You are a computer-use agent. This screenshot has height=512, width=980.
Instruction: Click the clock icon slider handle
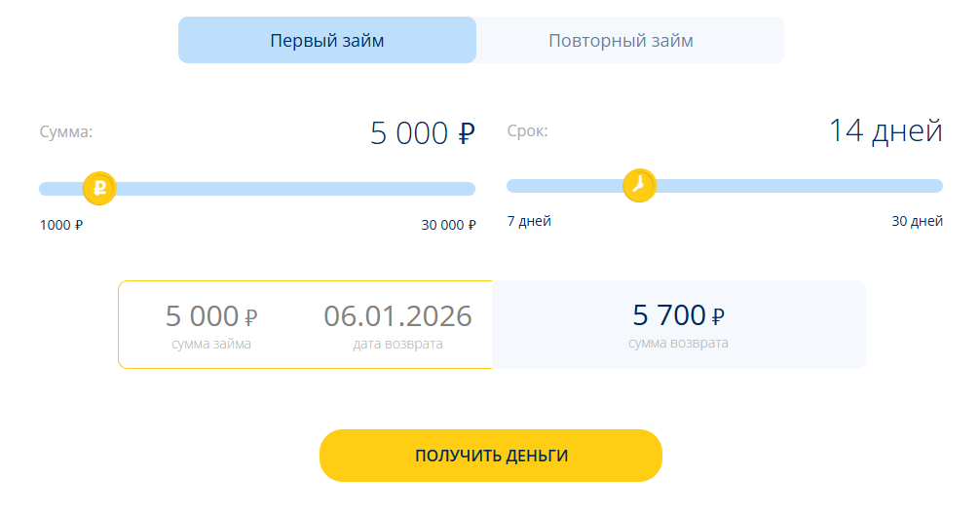pyautogui.click(x=639, y=185)
